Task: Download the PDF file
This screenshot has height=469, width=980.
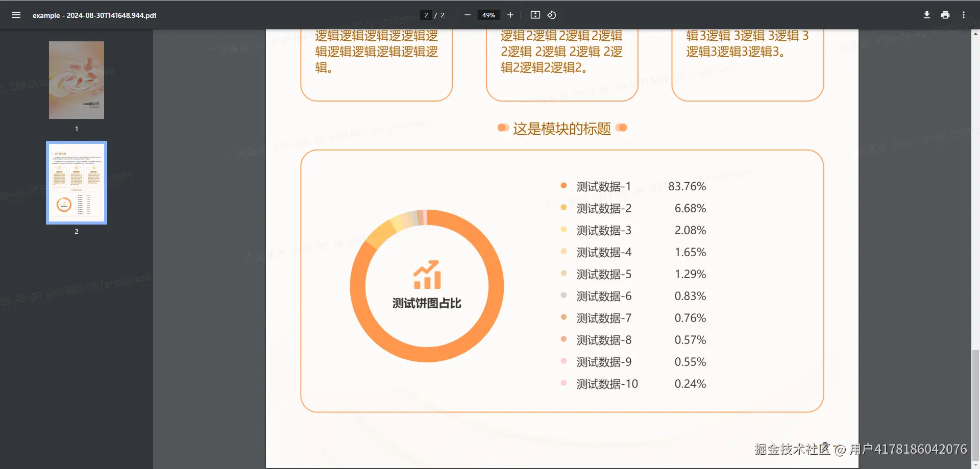Action: point(927,15)
